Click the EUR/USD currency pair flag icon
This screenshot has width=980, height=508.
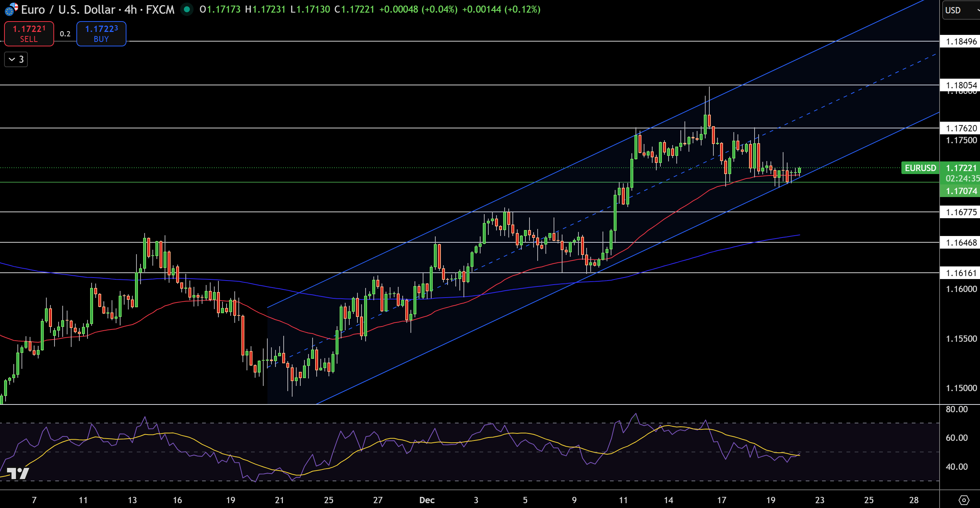click(10, 10)
